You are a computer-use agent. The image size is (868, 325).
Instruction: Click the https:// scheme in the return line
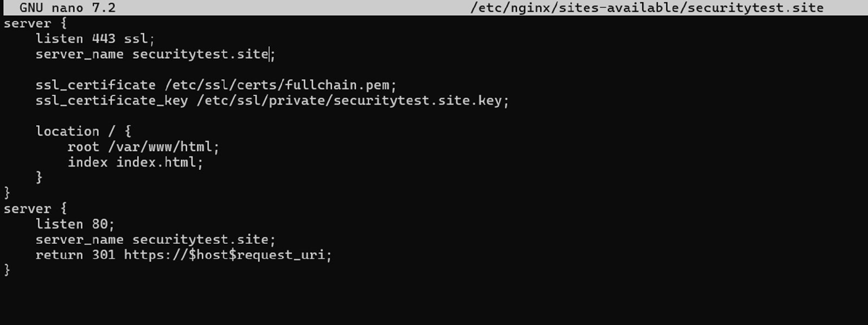tap(156, 255)
